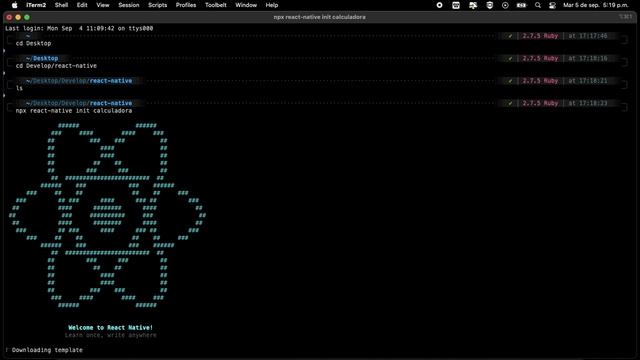Click the displays menu bar icon

473,5
